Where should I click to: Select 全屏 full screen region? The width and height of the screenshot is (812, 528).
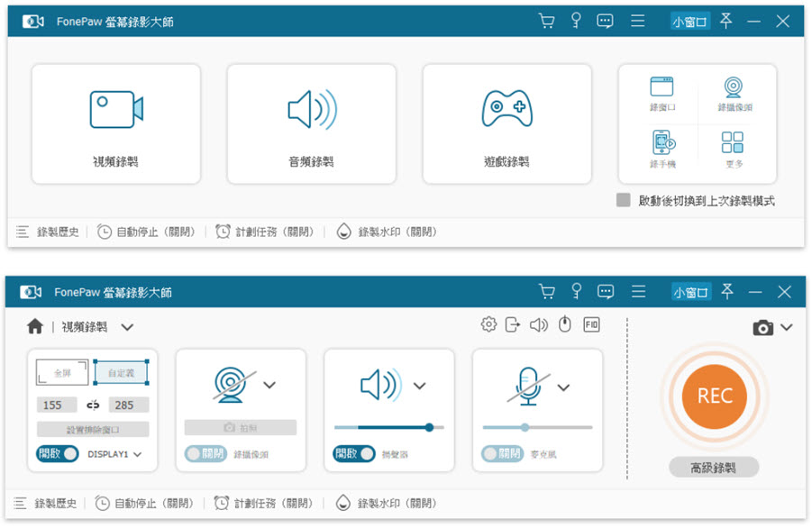[x=62, y=373]
